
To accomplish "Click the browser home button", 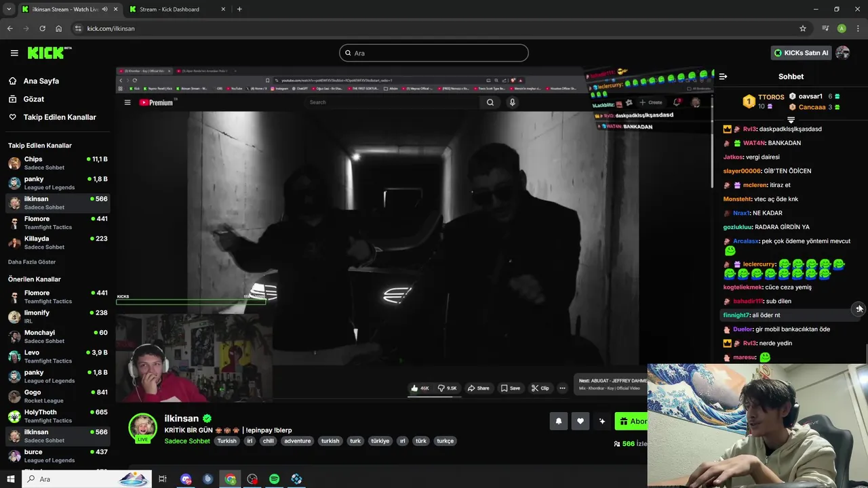I will pyautogui.click(x=58, y=28).
